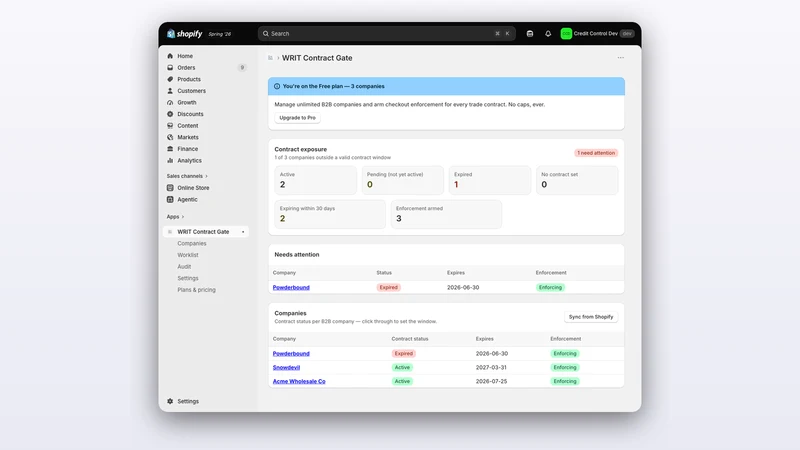Open the Snowdevil company link
The image size is (800, 450).
coord(286,367)
